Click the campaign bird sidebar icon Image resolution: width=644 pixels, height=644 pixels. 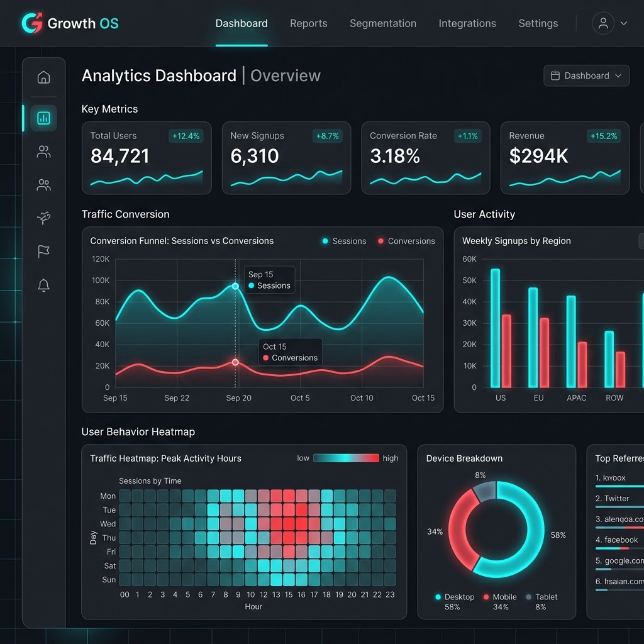tap(43, 217)
